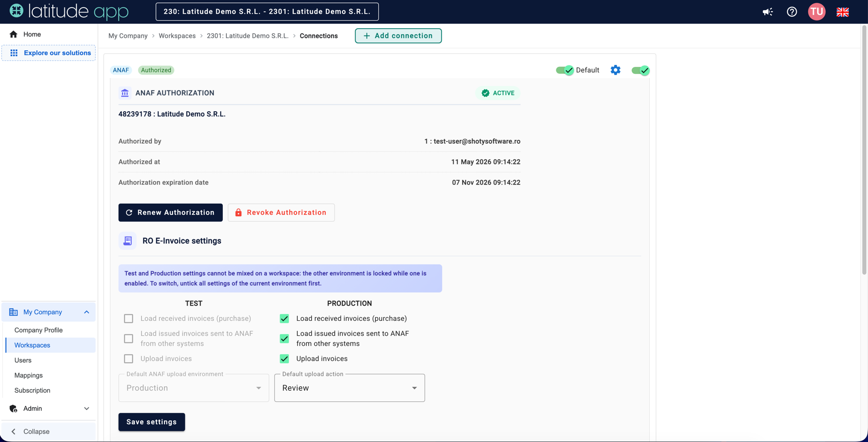Check TEST Upload invoices box
868x442 pixels.
pyautogui.click(x=129, y=359)
